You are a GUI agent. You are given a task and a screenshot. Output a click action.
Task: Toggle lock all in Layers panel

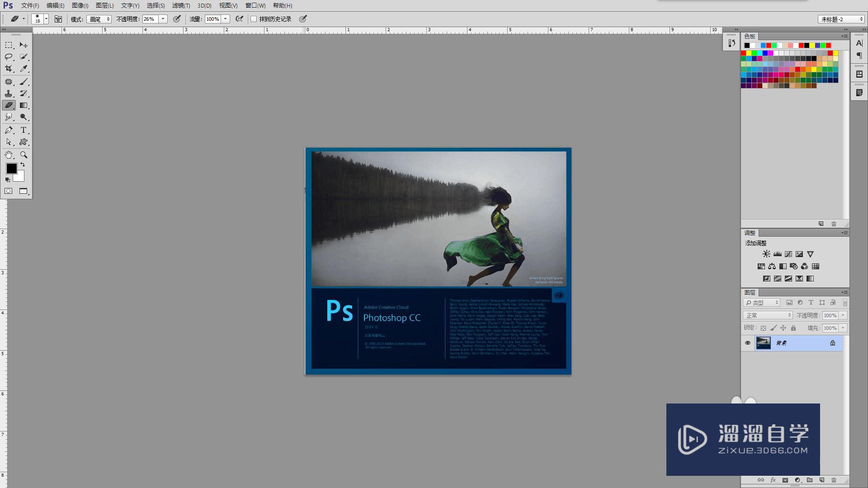click(793, 328)
